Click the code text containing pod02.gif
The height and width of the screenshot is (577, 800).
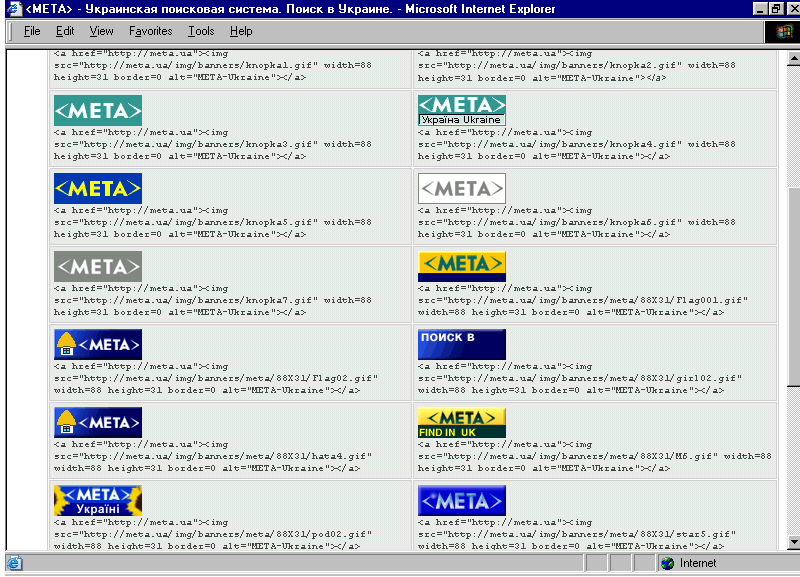click(213, 535)
